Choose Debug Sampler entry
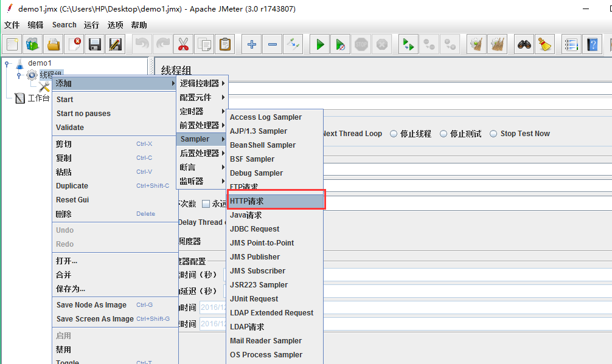The height and width of the screenshot is (364, 612). pos(275,173)
